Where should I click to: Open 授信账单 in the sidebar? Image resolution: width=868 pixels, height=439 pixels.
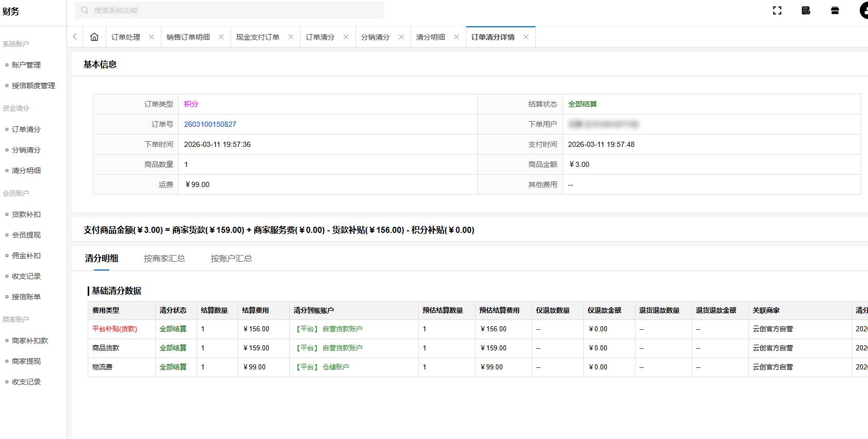click(26, 297)
